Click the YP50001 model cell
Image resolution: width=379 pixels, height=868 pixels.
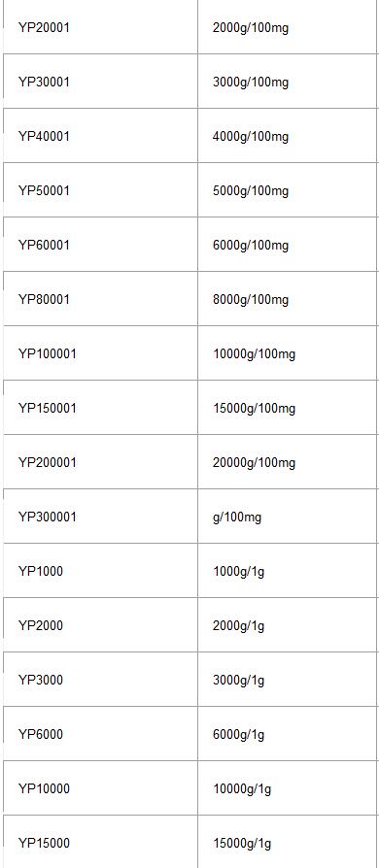pos(100,190)
